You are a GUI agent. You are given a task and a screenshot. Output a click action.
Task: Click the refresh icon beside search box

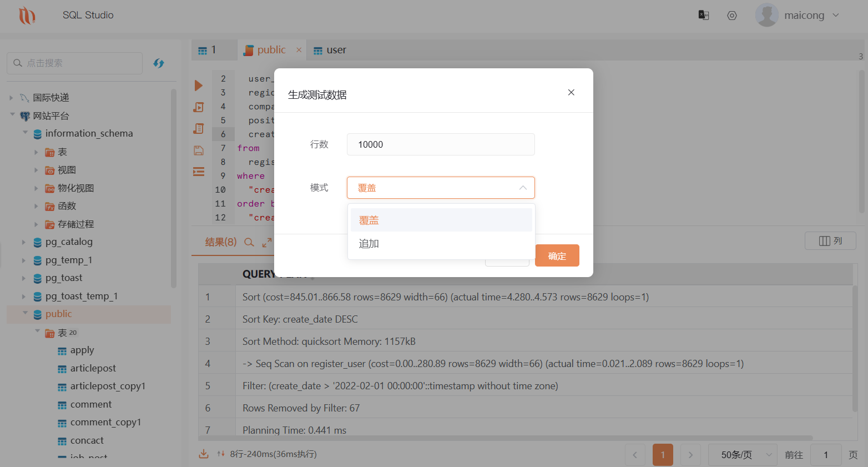159,63
